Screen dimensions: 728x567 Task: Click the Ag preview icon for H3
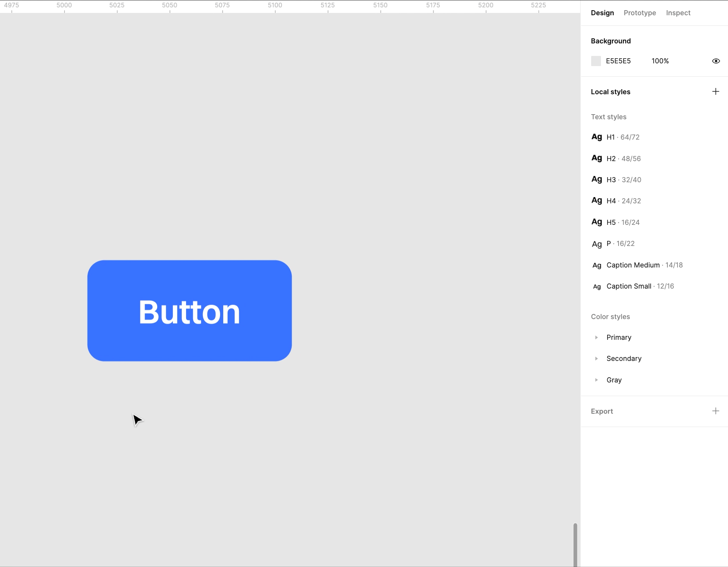pyautogui.click(x=597, y=179)
